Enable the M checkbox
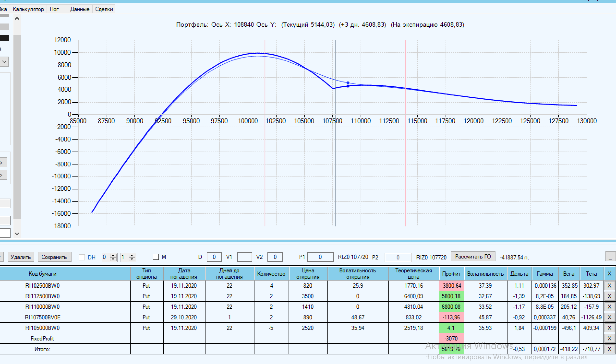 tap(156, 257)
